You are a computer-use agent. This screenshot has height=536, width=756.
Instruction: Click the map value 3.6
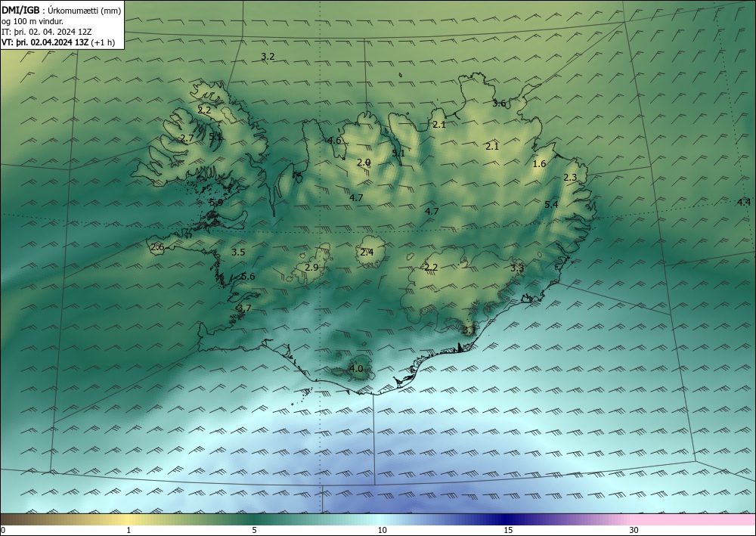(499, 103)
